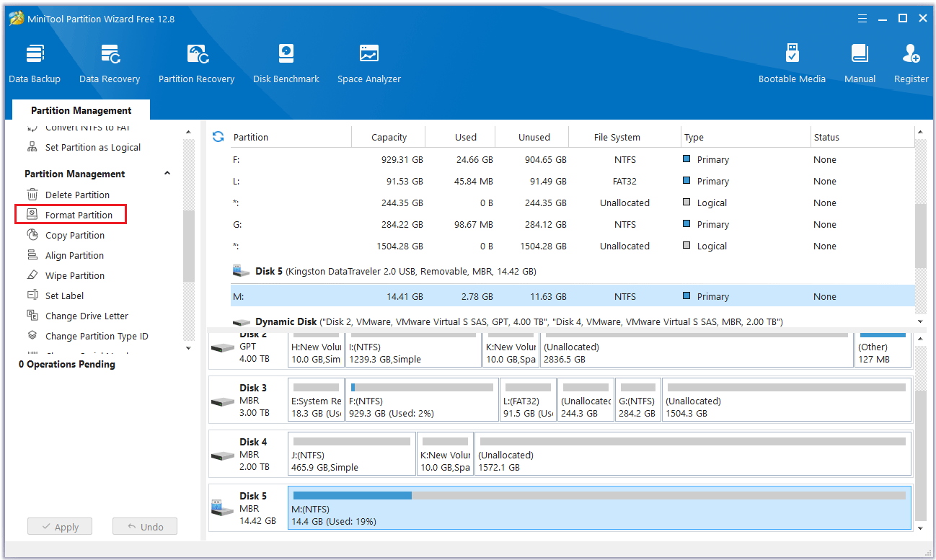Click the Disk 5 Kingston DataTraveler header row
The height and width of the screenshot is (560, 936).
[573, 272]
